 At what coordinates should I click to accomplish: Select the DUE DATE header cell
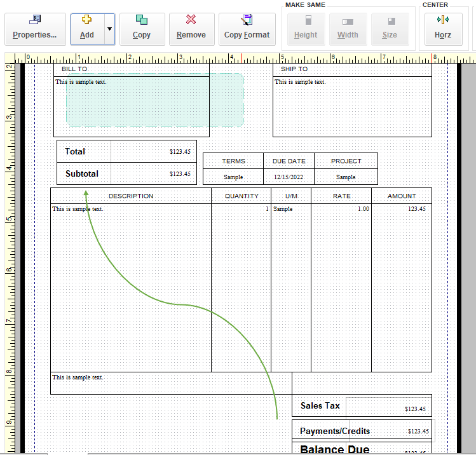tap(289, 161)
